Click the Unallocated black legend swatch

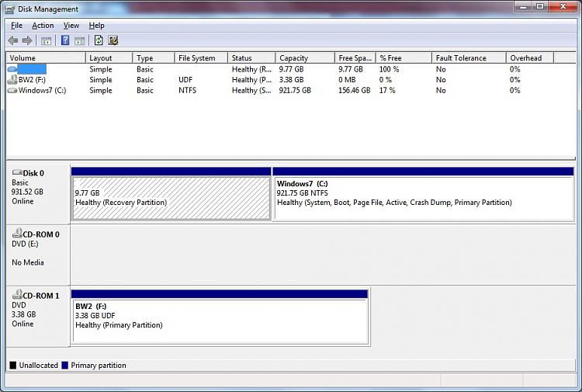point(13,366)
